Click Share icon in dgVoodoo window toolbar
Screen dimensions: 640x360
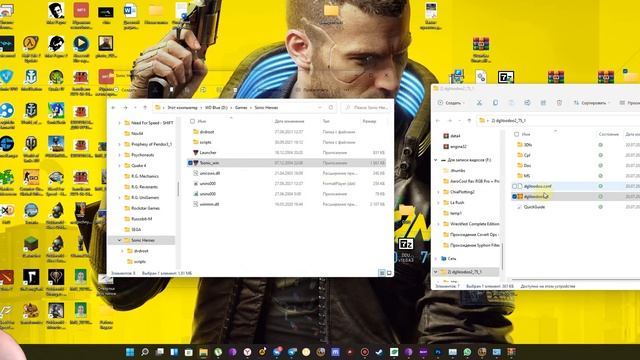point(543,103)
